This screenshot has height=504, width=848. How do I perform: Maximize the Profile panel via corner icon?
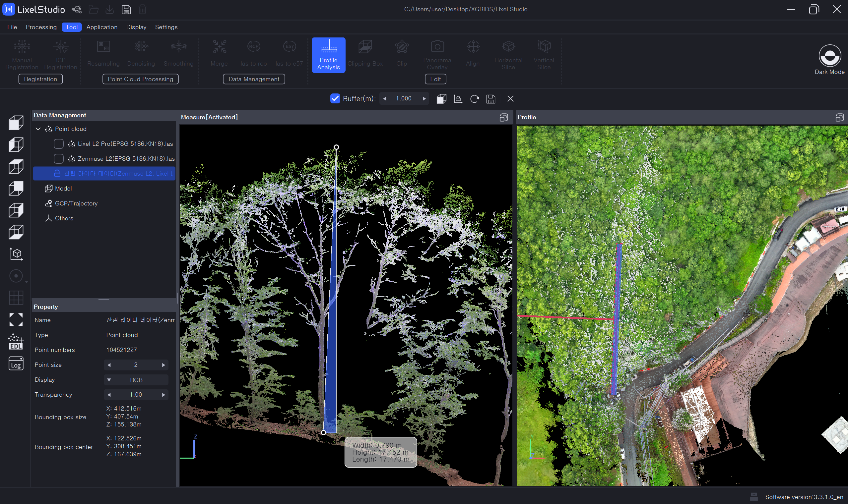coord(839,118)
